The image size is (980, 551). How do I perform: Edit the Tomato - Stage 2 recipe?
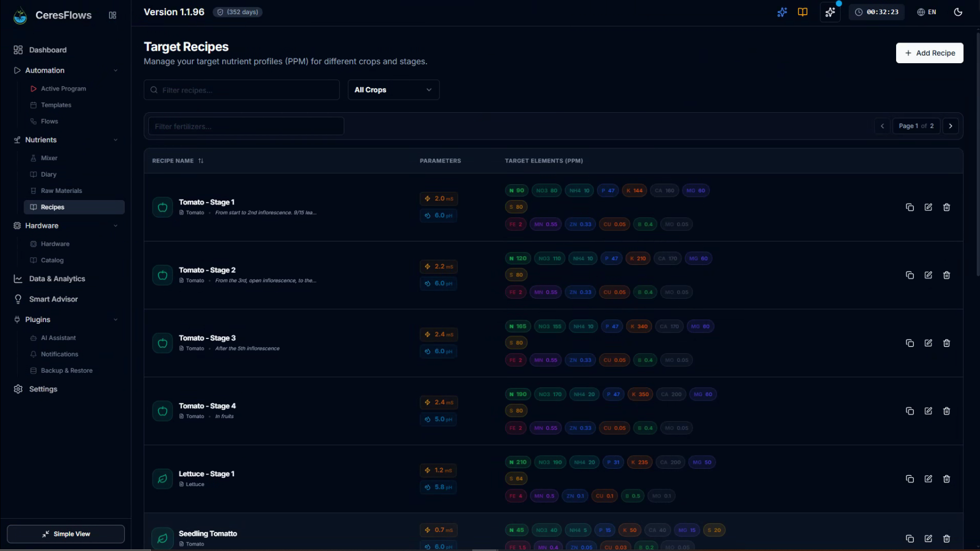click(928, 275)
